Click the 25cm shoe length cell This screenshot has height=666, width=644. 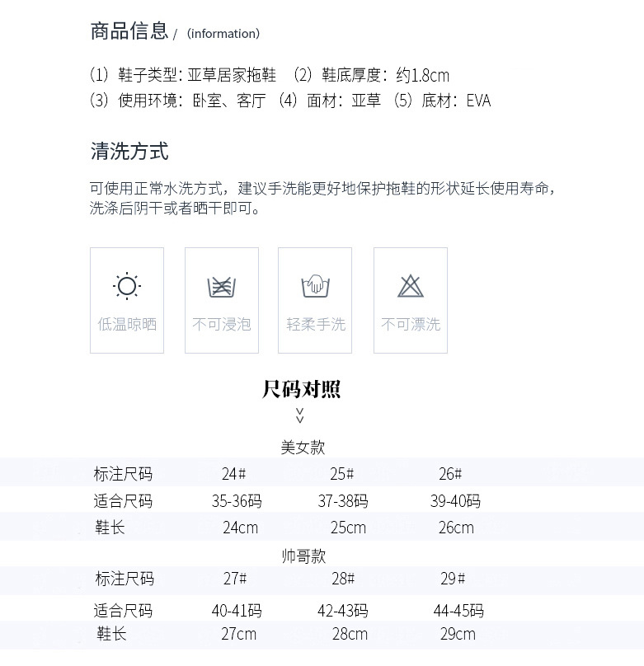(x=348, y=528)
